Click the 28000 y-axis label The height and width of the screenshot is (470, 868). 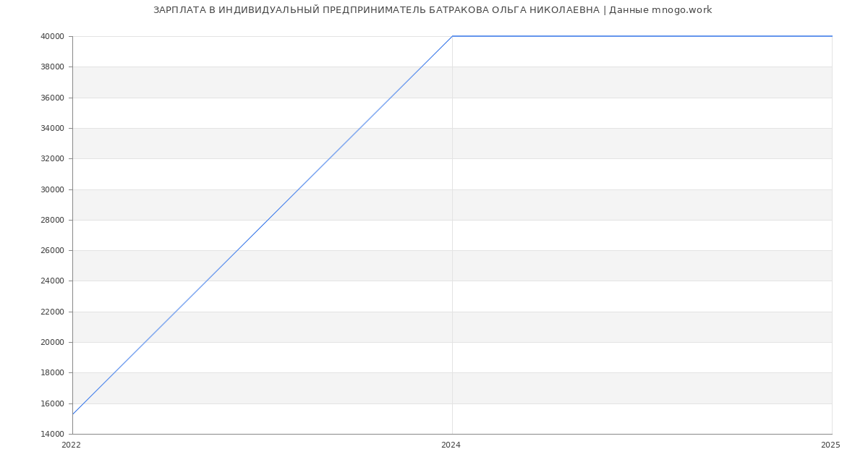tap(52, 220)
